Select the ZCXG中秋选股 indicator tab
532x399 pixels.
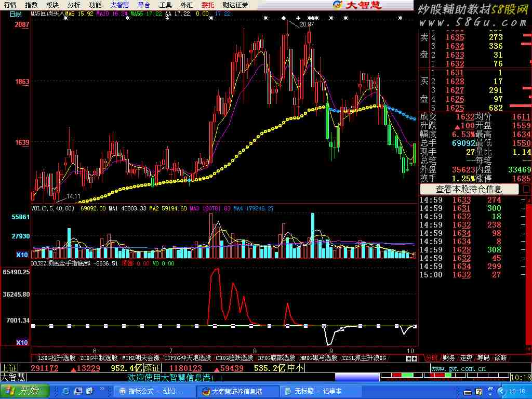click(99, 357)
